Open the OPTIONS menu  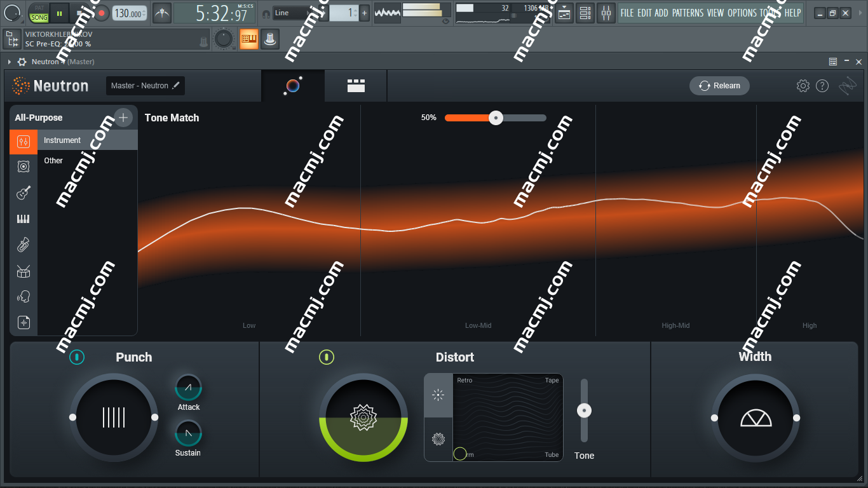[742, 13]
